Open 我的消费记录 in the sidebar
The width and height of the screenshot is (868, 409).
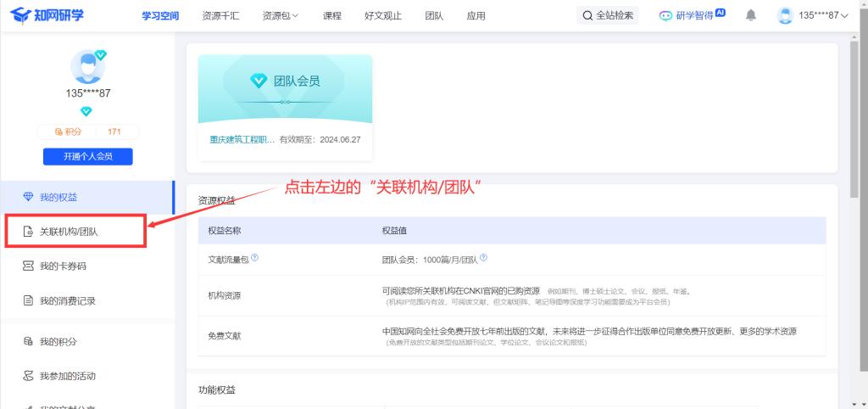pos(68,300)
